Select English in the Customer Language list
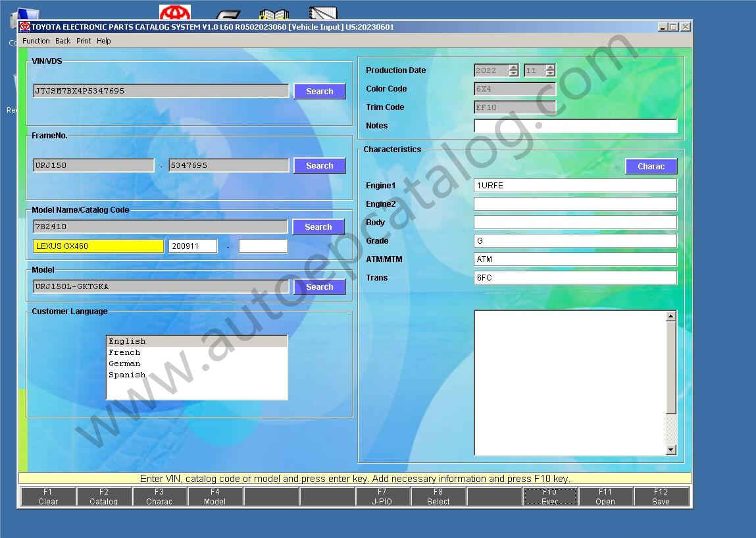Screen dimensions: 756x538 pyautogui.click(x=197, y=341)
